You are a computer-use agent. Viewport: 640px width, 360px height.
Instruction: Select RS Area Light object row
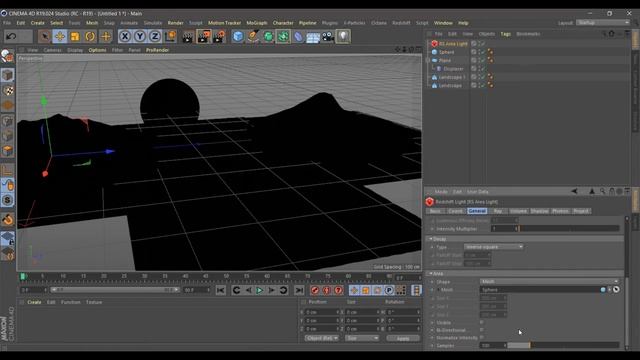coord(453,44)
